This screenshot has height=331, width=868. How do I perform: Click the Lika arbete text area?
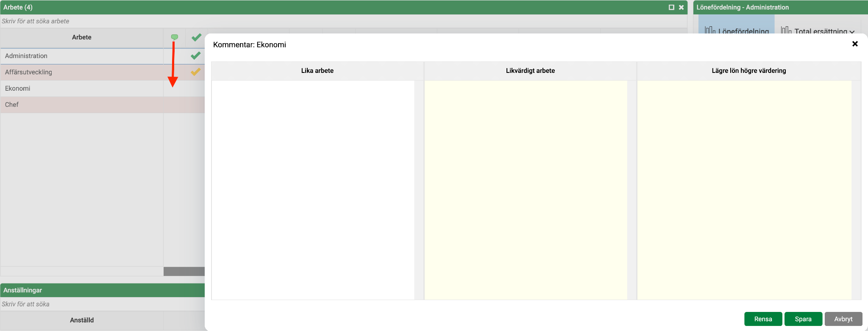click(313, 190)
